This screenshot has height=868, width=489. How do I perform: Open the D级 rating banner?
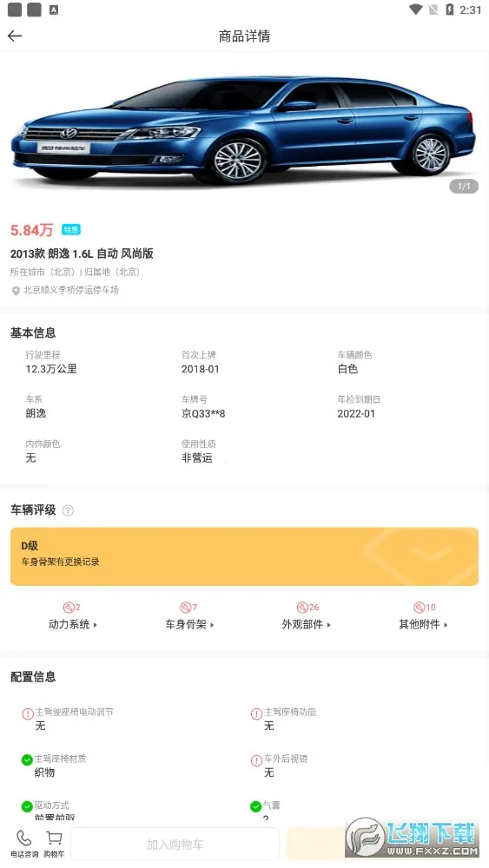tap(244, 556)
